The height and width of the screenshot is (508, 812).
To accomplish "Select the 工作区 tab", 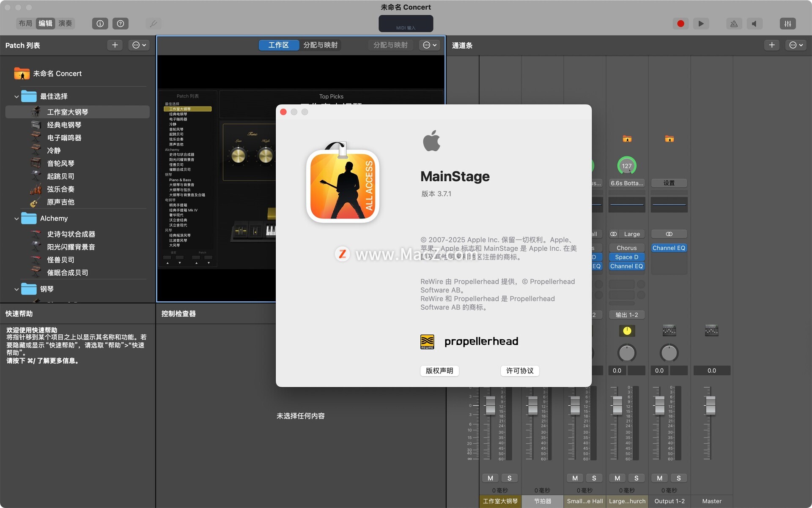I will click(278, 45).
